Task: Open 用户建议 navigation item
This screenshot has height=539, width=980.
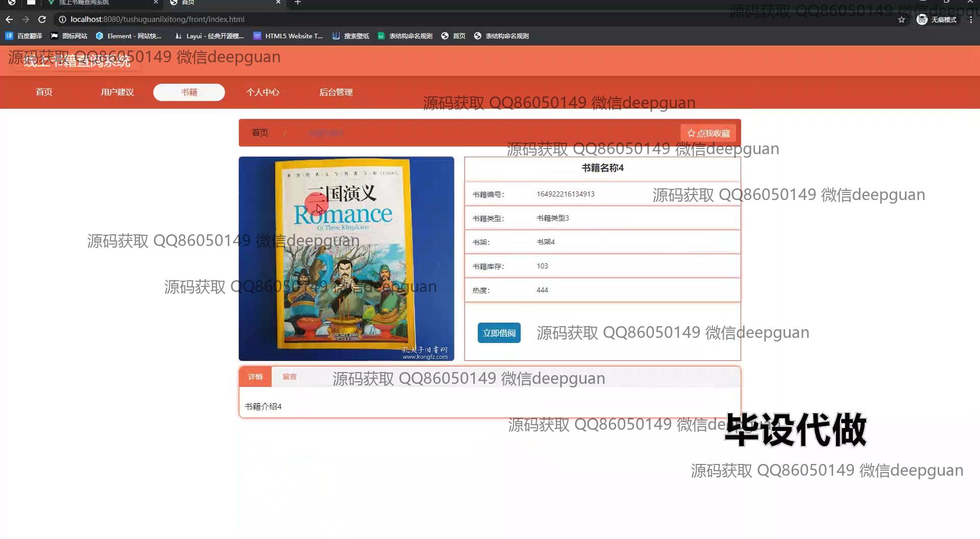Action: pyautogui.click(x=117, y=92)
